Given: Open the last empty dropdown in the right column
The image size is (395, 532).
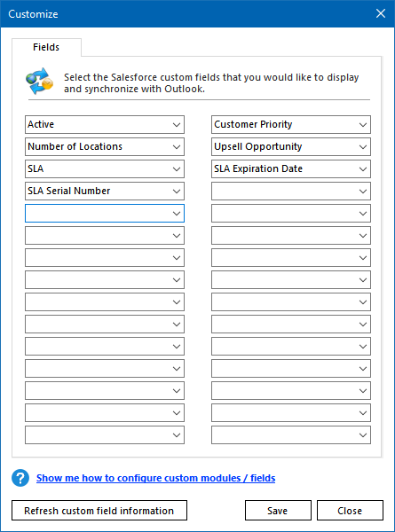Looking at the screenshot, I should [x=291, y=435].
